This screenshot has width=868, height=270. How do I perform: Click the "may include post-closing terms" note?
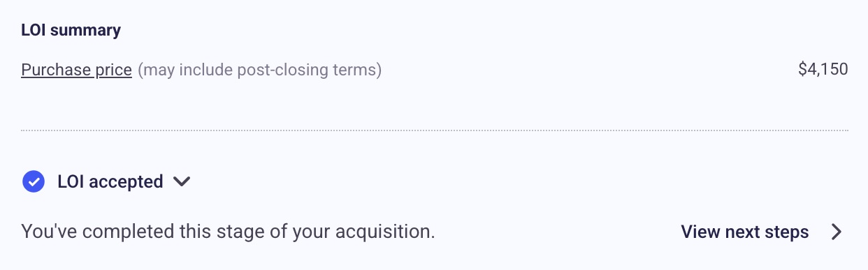260,70
